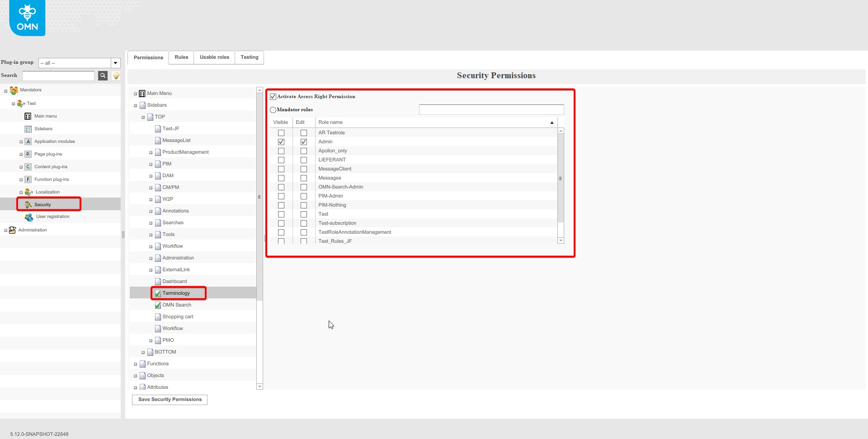Focus the Mandator roles filter field
The height and width of the screenshot is (439, 868).
point(491,110)
